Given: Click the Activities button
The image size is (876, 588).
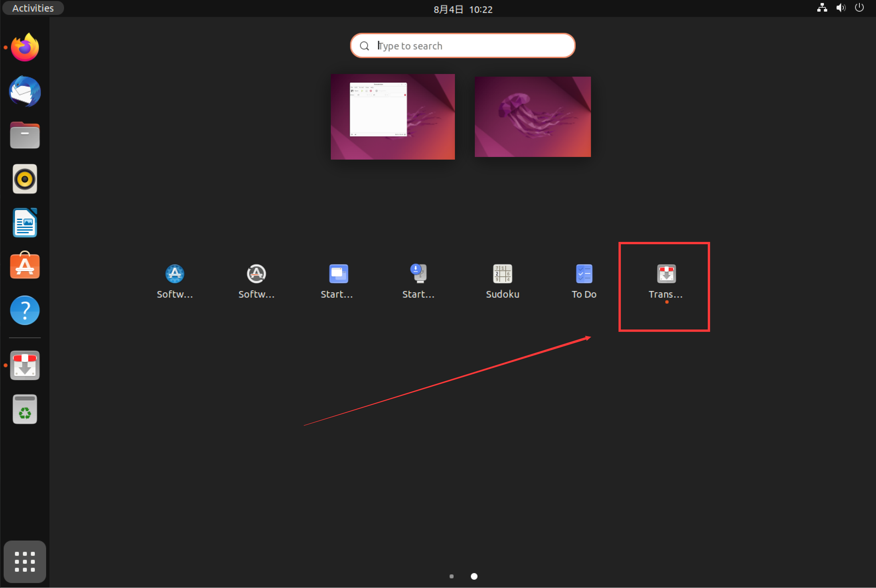Looking at the screenshot, I should pyautogui.click(x=33, y=8).
